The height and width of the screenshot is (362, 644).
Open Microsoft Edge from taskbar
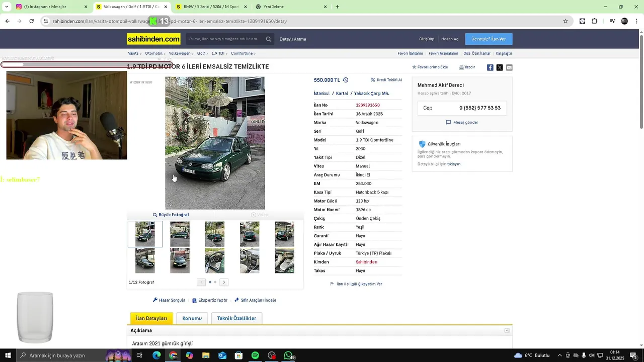pyautogui.click(x=156, y=355)
